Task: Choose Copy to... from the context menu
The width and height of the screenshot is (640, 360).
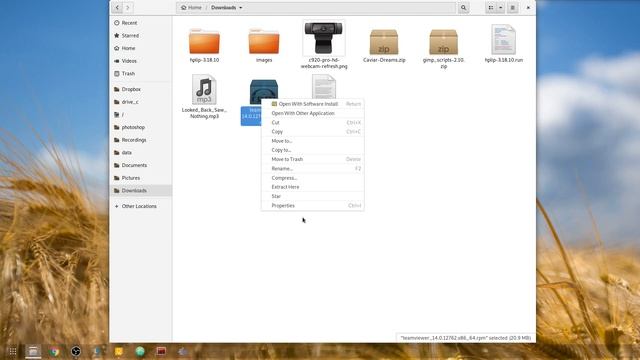Action: pos(313,150)
